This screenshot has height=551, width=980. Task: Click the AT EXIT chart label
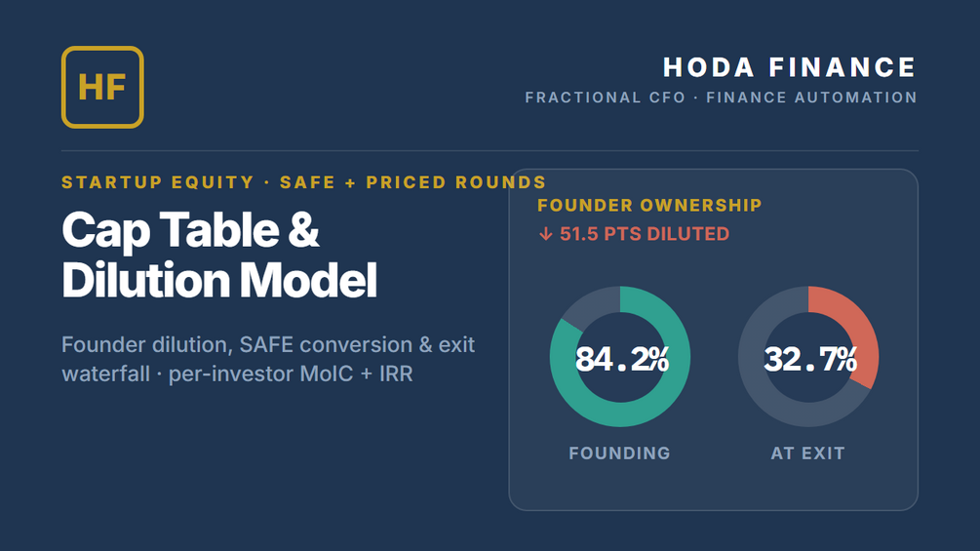(808, 453)
